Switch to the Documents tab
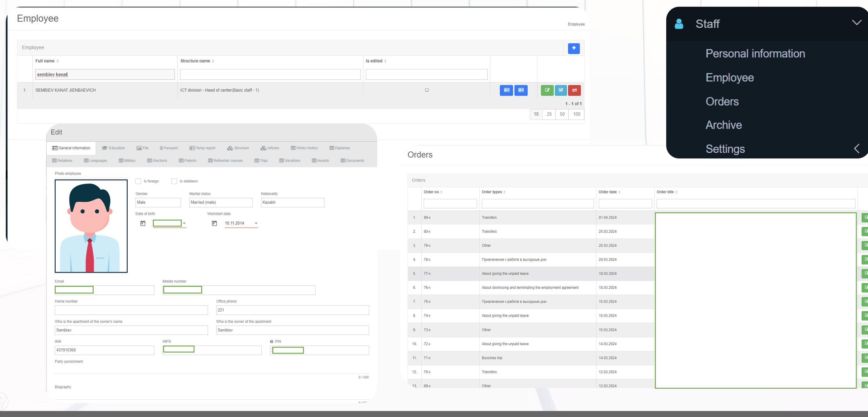 pyautogui.click(x=353, y=161)
